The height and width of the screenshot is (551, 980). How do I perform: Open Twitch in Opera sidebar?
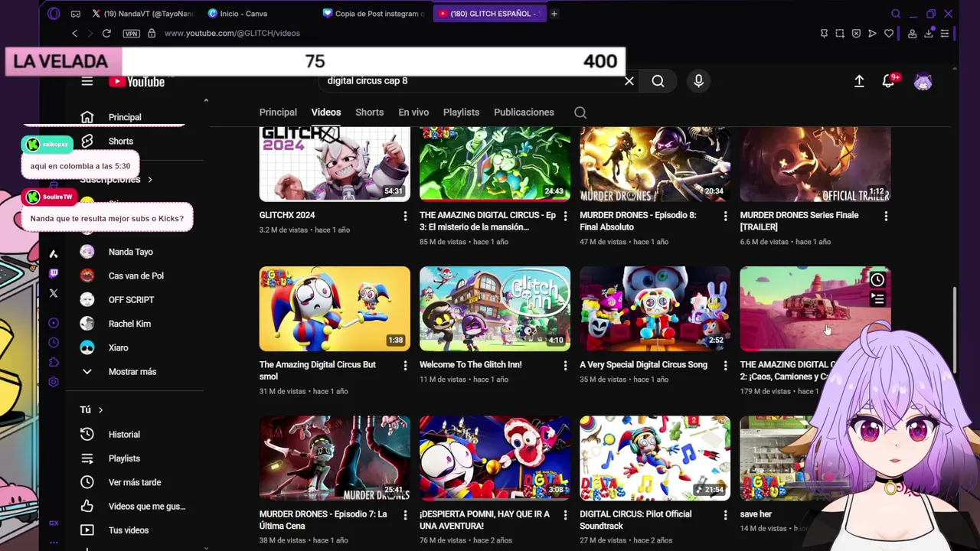pos(54,273)
